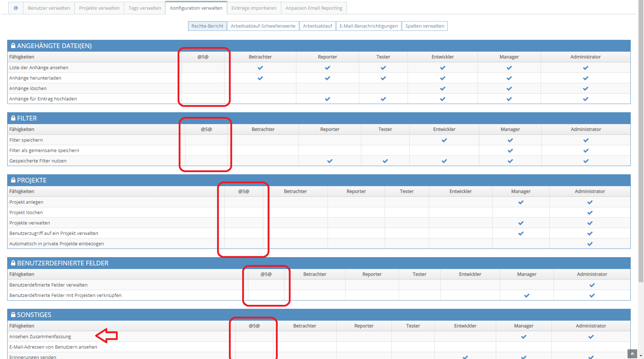Switch to Einträge importieren tab
644x359 pixels.
(x=254, y=8)
